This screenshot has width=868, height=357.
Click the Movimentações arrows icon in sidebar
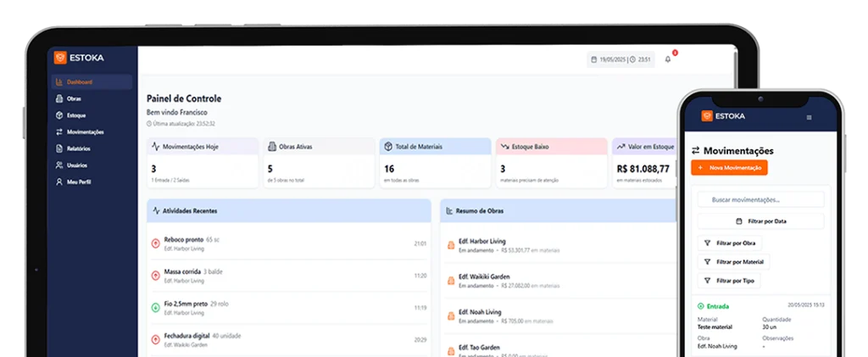[58, 132]
